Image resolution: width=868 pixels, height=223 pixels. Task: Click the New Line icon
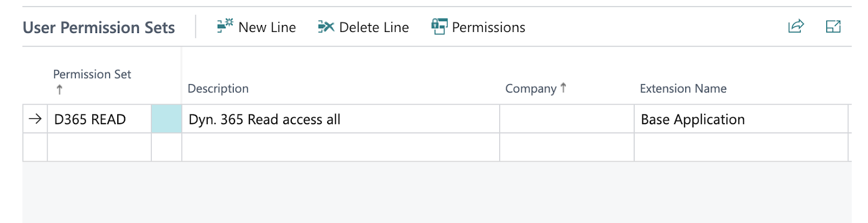pos(225,26)
